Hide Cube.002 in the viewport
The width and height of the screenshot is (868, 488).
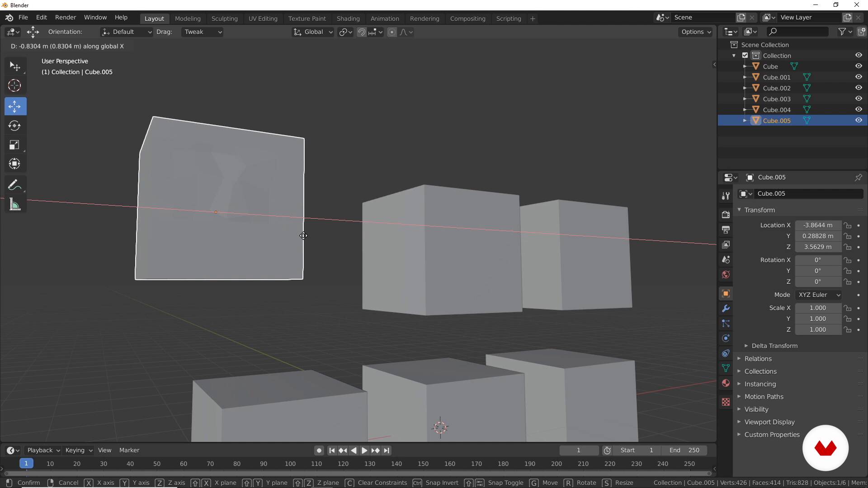pos(859,88)
